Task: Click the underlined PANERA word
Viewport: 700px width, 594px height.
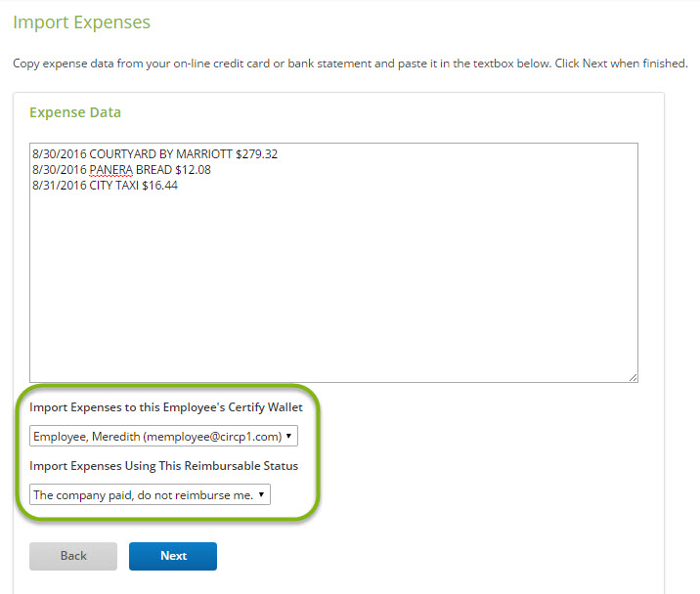Action: [111, 170]
